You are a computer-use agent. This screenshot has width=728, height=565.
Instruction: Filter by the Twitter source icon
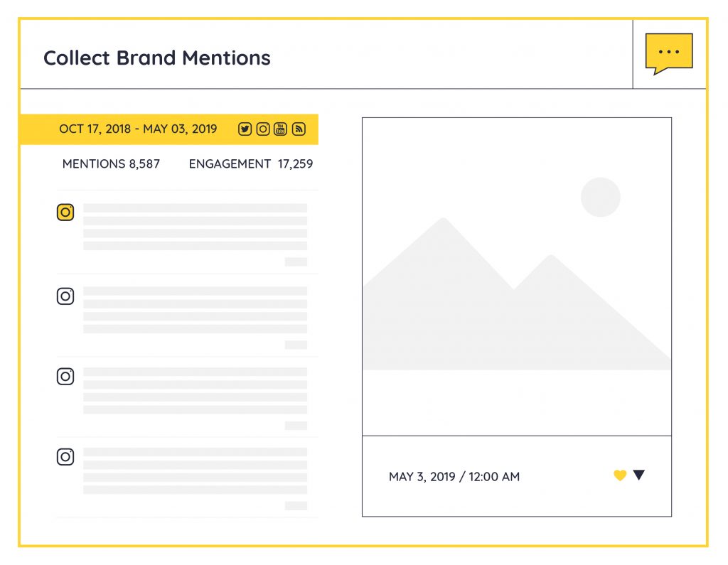245,129
